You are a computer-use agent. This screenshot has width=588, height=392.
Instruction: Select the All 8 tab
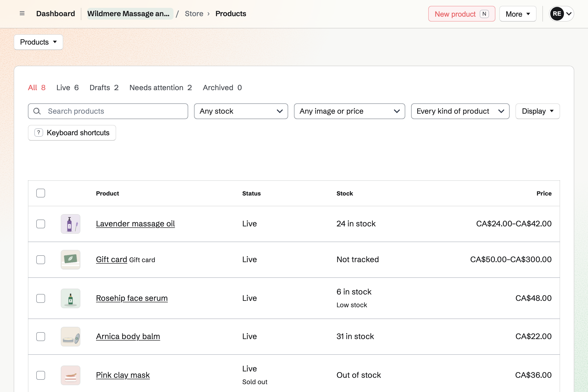[x=37, y=88]
